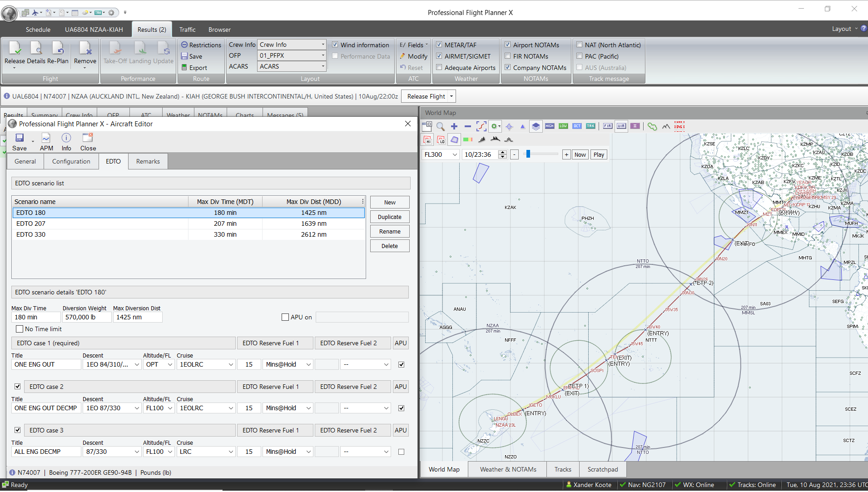Check the No Time limit option
868x492 pixels.
click(x=20, y=329)
